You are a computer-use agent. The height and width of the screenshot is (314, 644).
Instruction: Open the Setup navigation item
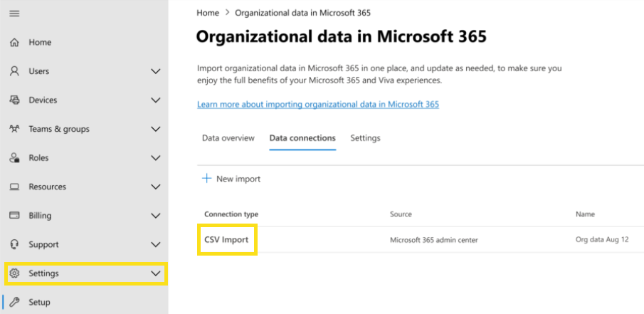pyautogui.click(x=84, y=302)
